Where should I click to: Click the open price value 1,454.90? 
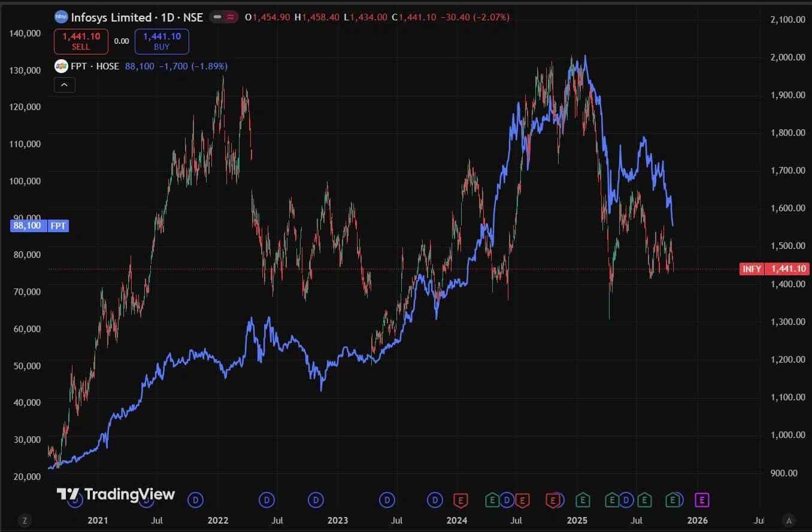click(271, 17)
